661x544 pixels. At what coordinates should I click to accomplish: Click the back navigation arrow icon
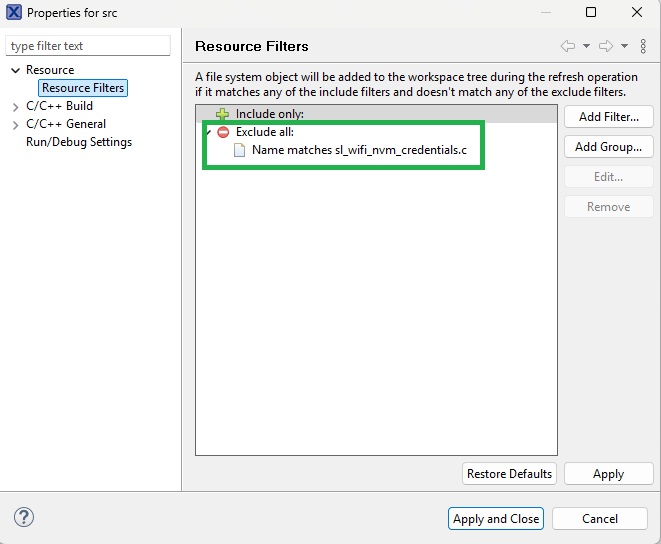point(568,46)
